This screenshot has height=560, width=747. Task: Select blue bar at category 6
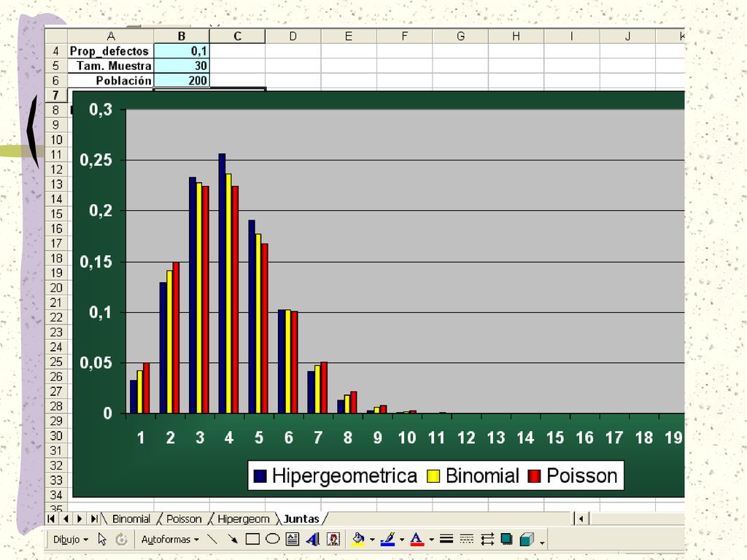tap(282, 362)
